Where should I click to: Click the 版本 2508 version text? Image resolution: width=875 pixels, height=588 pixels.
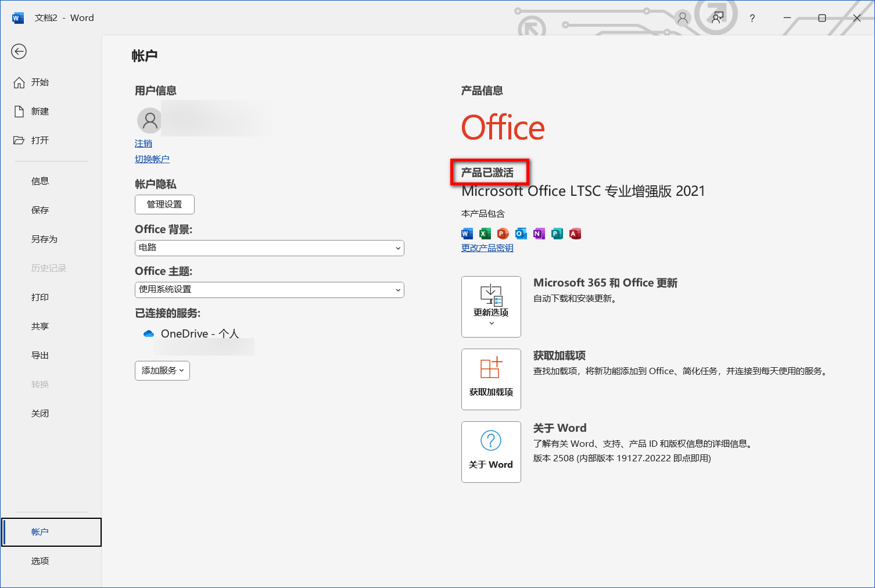(622, 458)
